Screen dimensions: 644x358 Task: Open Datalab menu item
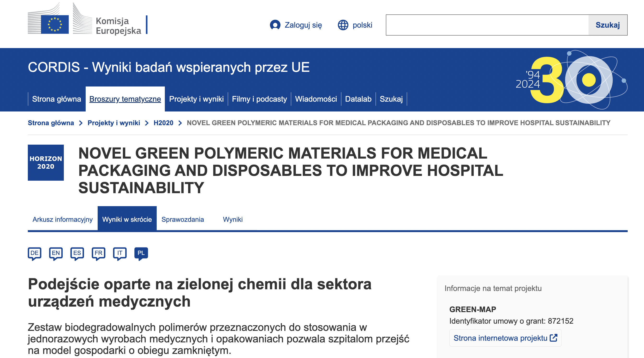pyautogui.click(x=358, y=99)
